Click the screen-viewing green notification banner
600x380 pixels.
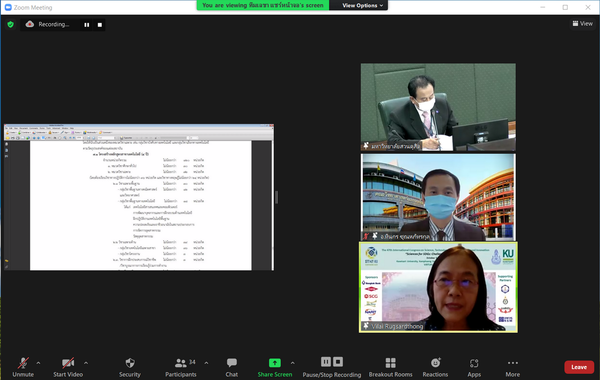[x=263, y=5]
